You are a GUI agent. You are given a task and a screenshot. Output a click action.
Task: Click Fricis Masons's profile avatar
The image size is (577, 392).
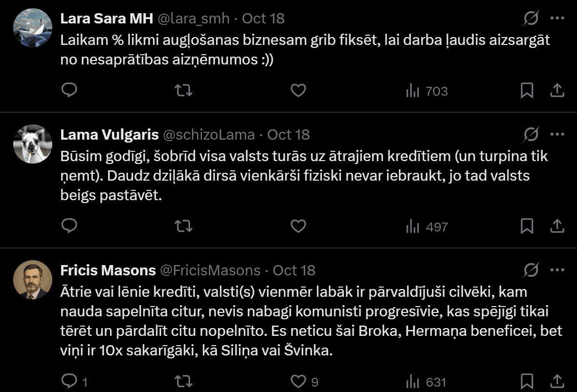pos(33,280)
